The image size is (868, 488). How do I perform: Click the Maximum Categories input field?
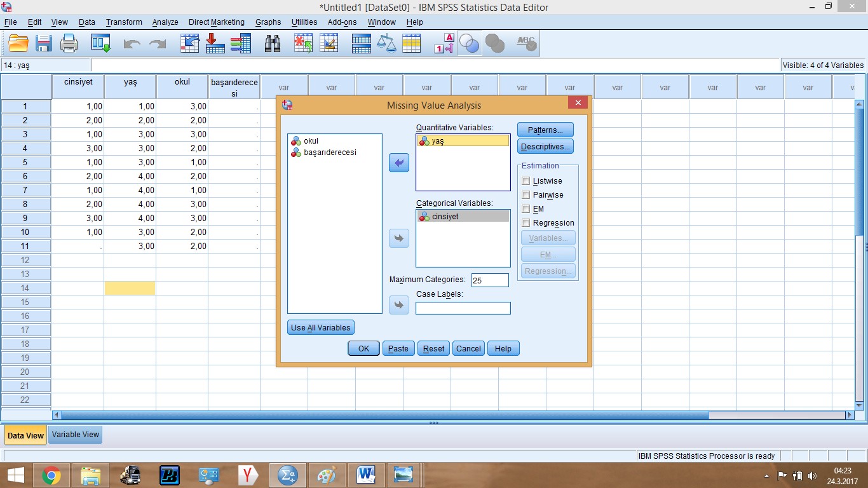(x=490, y=280)
